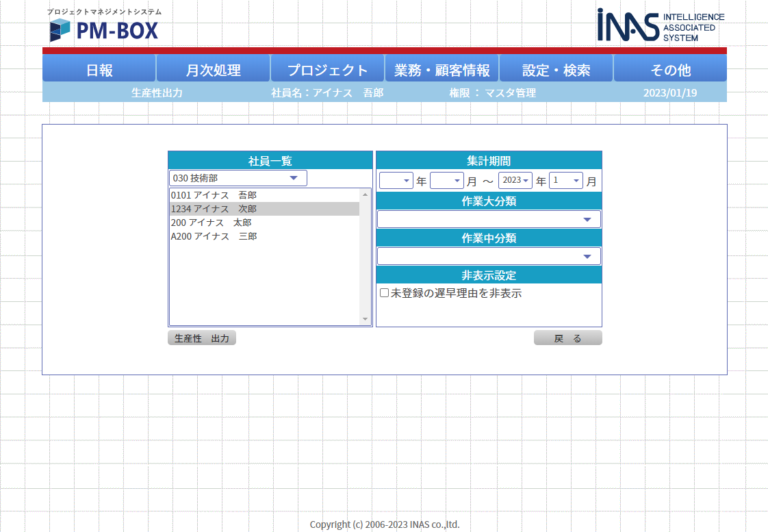
Task: Open the 業務・顧客情報 menu
Action: click(442, 70)
